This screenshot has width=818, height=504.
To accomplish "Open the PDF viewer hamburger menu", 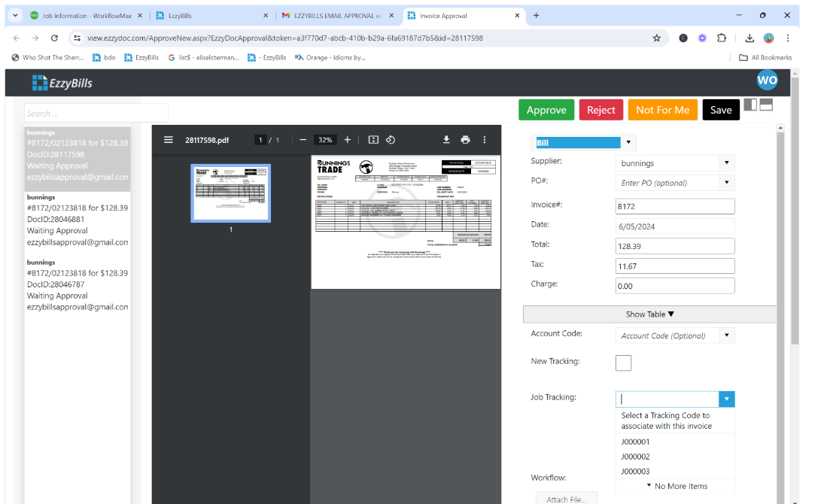I will (167, 139).
